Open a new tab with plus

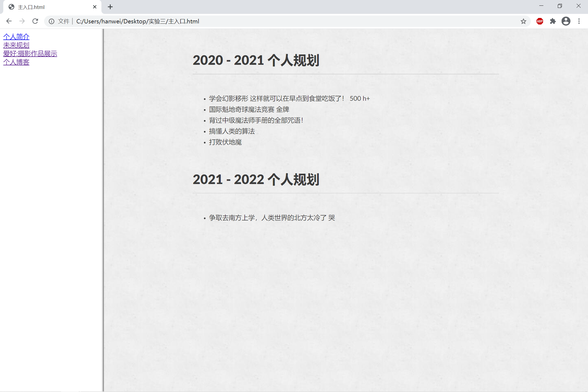tap(110, 7)
